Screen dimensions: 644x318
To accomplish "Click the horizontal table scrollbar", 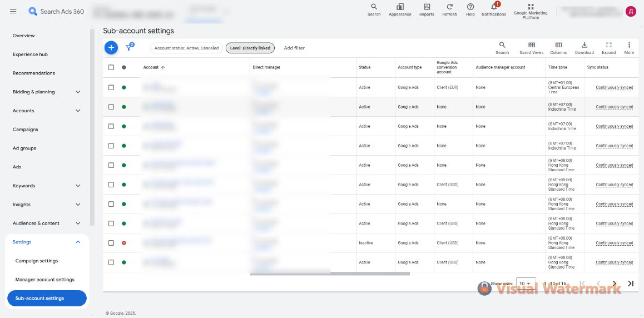I will (330, 274).
